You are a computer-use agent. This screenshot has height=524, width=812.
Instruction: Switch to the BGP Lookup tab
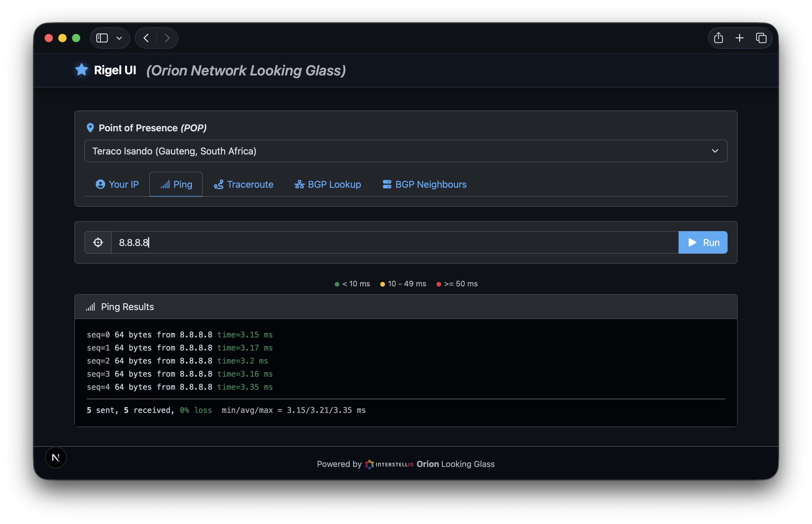[328, 184]
